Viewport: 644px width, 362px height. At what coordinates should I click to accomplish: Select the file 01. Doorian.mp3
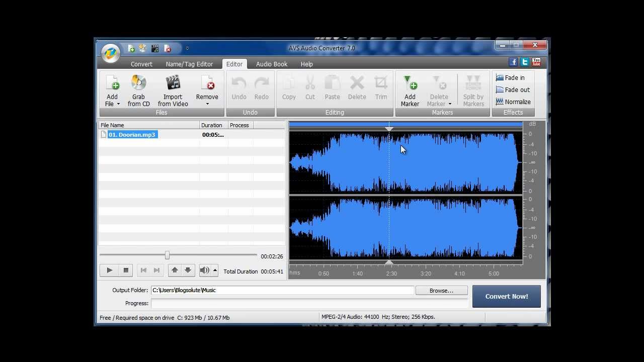(x=132, y=135)
